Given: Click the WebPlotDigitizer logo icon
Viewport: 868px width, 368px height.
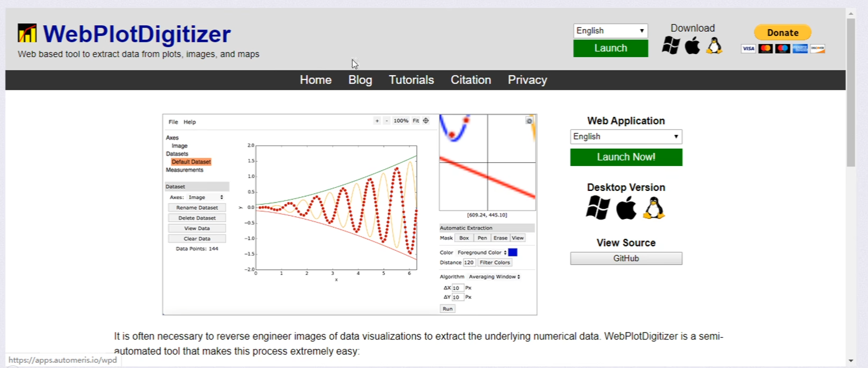Looking at the screenshot, I should (27, 33).
